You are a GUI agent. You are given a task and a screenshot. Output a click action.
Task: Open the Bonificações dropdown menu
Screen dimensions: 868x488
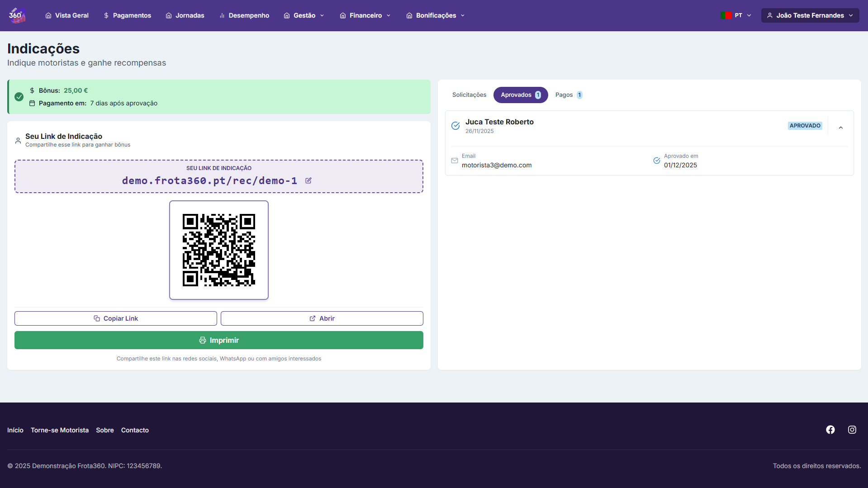[435, 15]
